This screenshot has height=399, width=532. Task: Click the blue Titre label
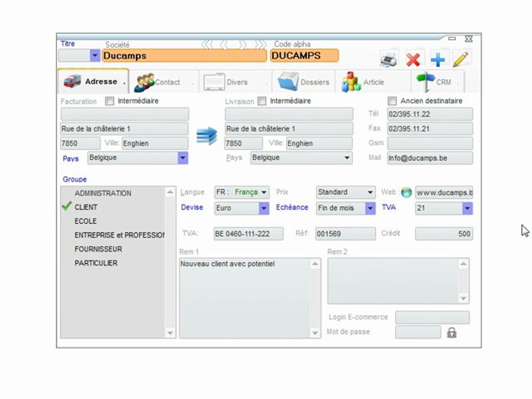(x=68, y=44)
